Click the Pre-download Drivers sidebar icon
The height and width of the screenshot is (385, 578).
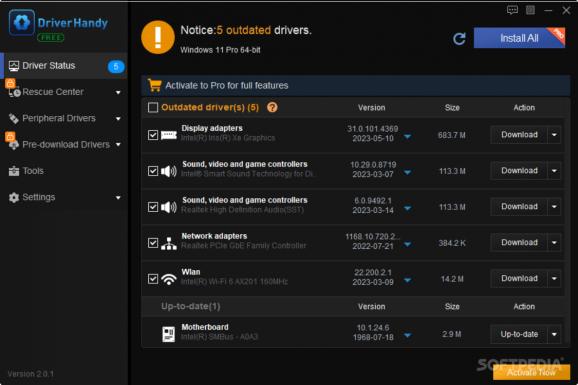click(x=14, y=145)
